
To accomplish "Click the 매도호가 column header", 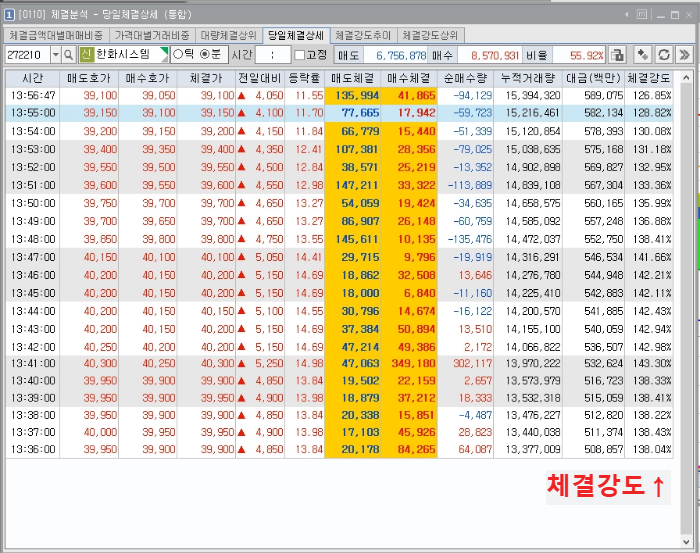I will (89, 78).
